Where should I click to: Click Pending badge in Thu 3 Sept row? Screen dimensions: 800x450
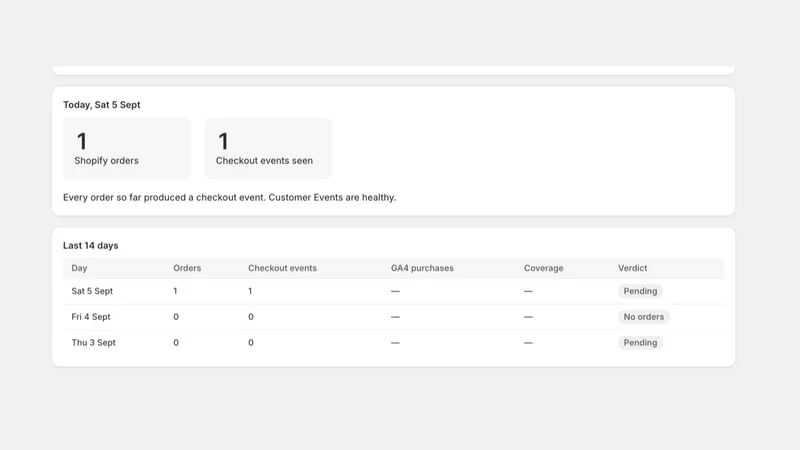[640, 342]
